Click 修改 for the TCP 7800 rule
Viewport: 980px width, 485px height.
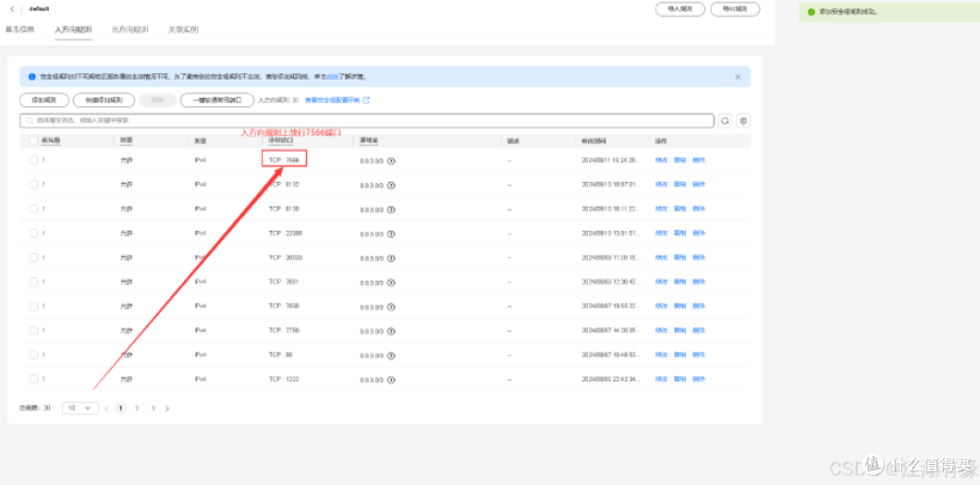(x=661, y=306)
